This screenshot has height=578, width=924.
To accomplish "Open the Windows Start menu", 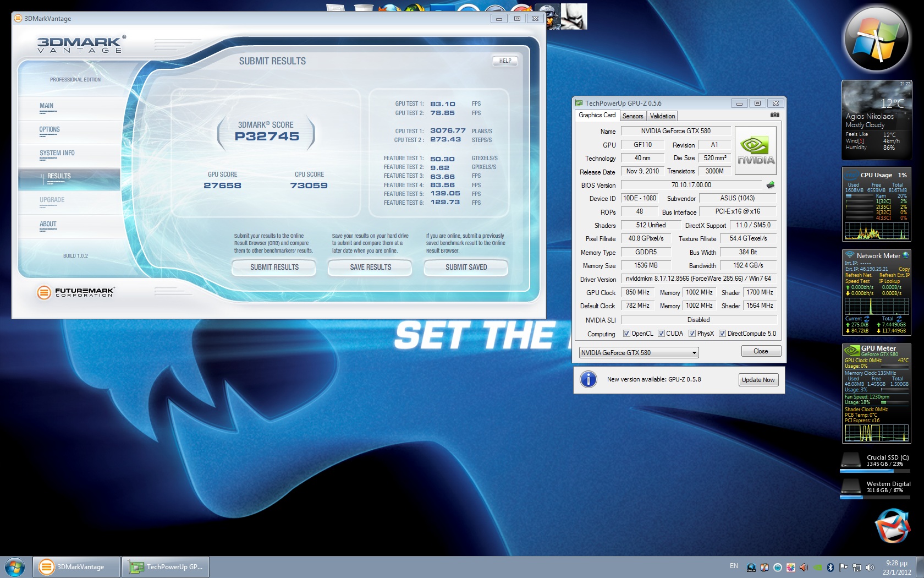I will point(15,567).
